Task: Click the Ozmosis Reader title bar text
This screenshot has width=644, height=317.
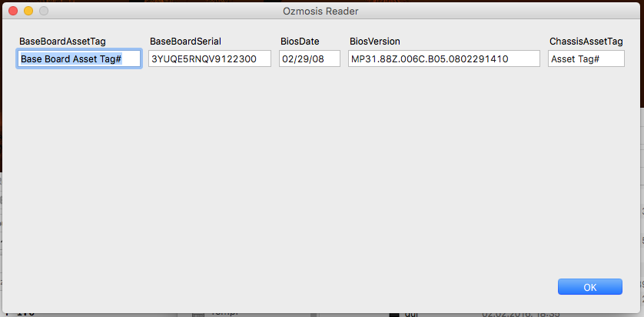Action: tap(320, 12)
